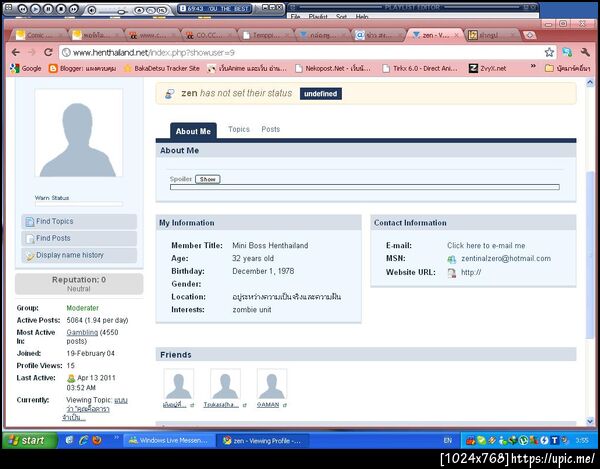Click the EN language indicator

447,441
